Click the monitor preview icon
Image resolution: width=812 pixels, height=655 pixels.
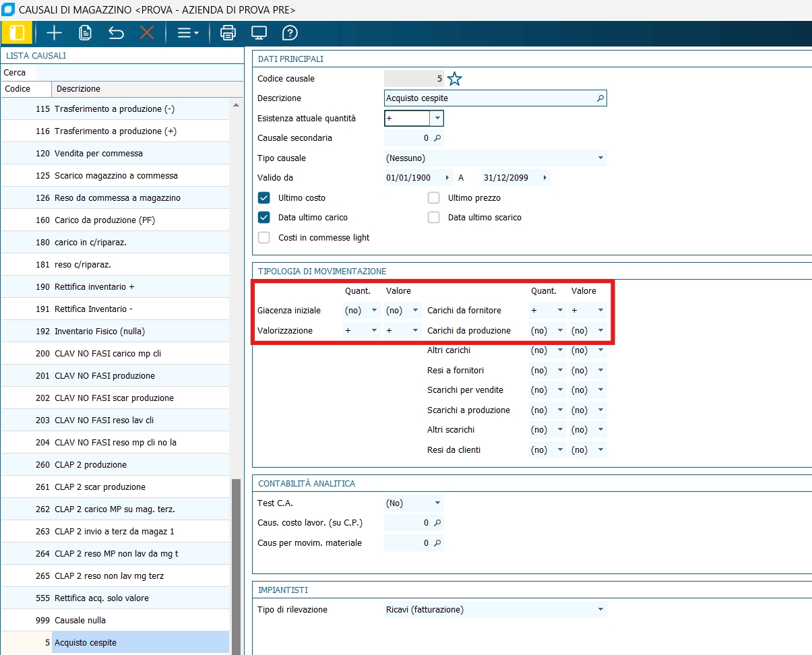tap(259, 33)
